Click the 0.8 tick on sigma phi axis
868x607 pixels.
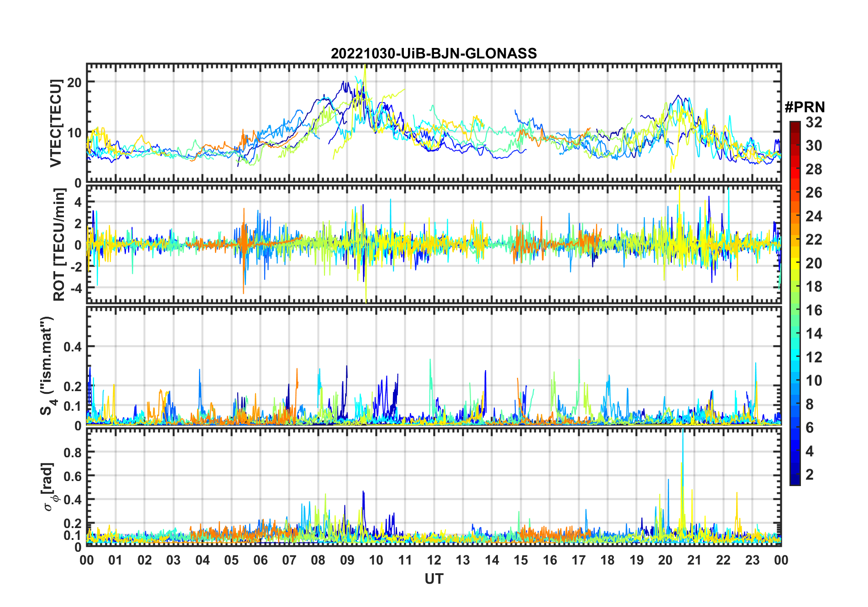coord(73,452)
